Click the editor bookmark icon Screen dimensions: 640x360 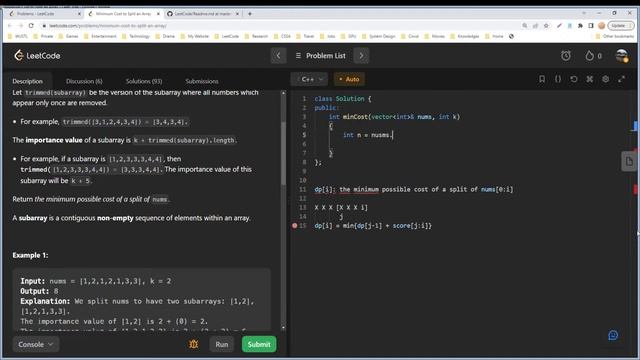(542, 79)
